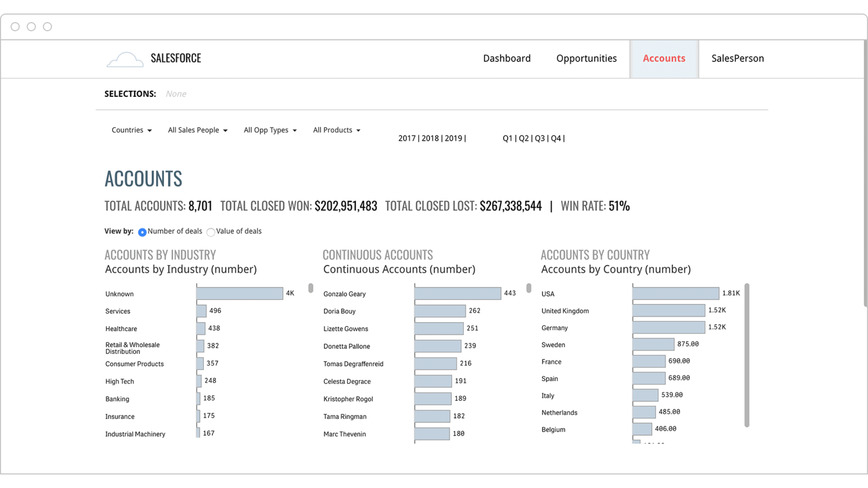Image resolution: width=868 pixels, height=488 pixels.
Task: Filter by quarter Q3
Action: pos(539,138)
